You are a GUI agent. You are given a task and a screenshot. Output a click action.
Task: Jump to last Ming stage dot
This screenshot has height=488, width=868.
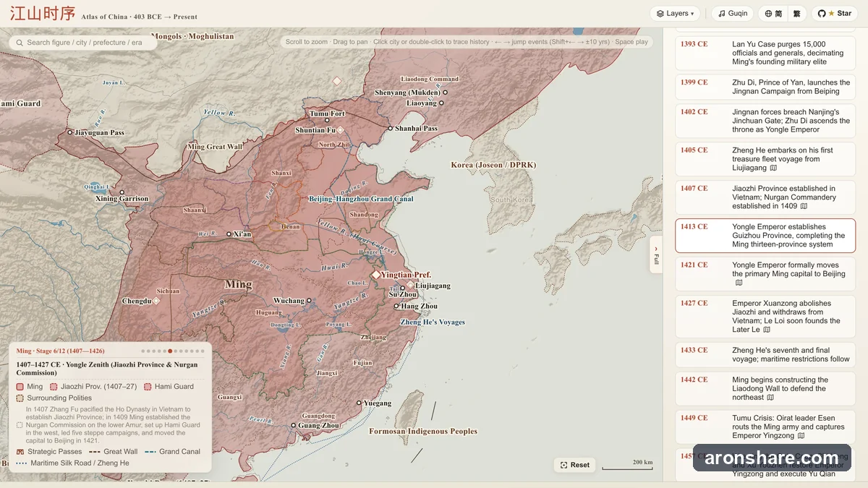coord(203,351)
